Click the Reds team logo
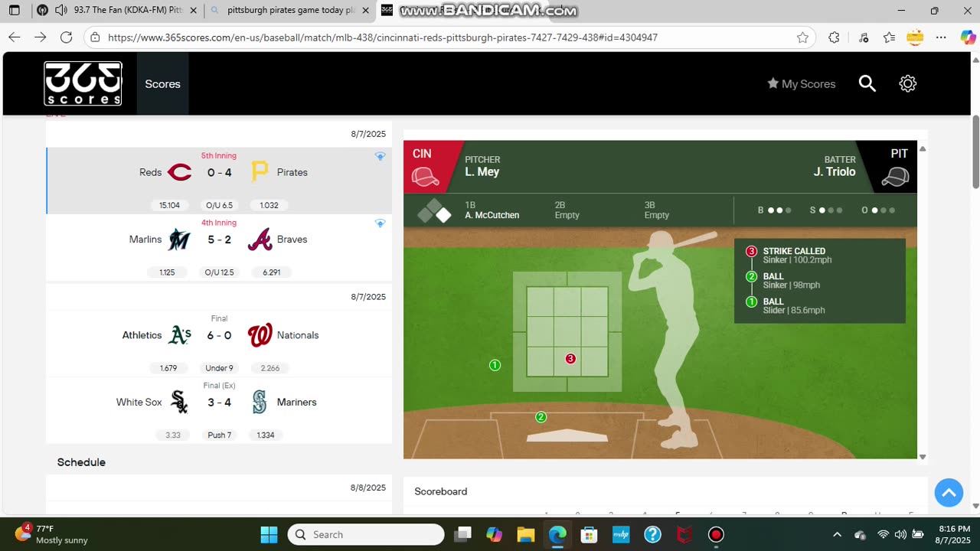This screenshot has height=551, width=980. tap(180, 173)
